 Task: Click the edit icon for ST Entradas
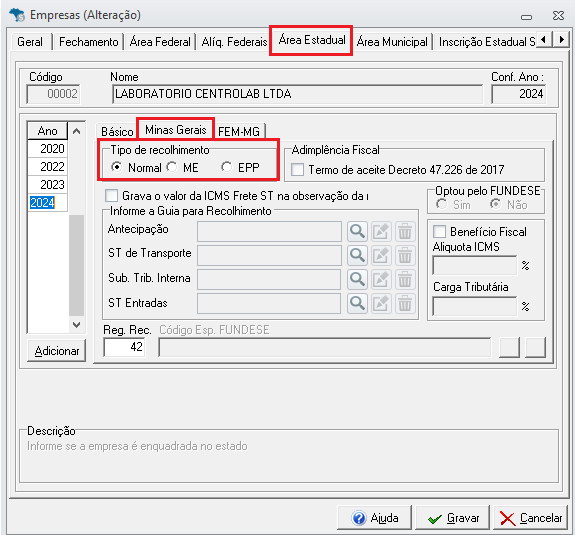tap(381, 303)
